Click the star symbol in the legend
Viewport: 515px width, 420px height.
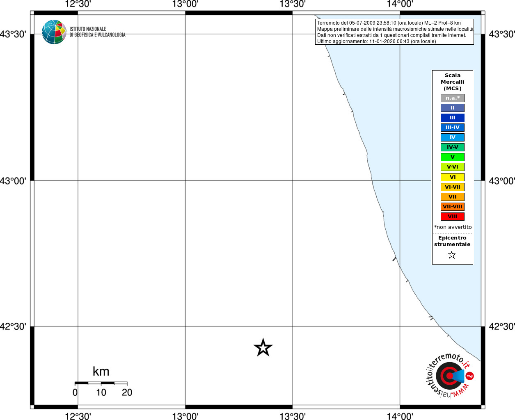point(452,255)
